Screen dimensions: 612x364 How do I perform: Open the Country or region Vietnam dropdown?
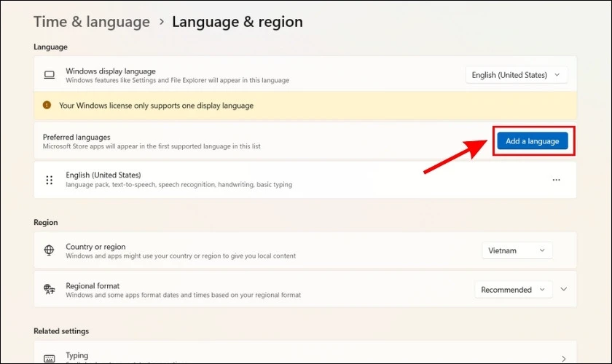517,250
